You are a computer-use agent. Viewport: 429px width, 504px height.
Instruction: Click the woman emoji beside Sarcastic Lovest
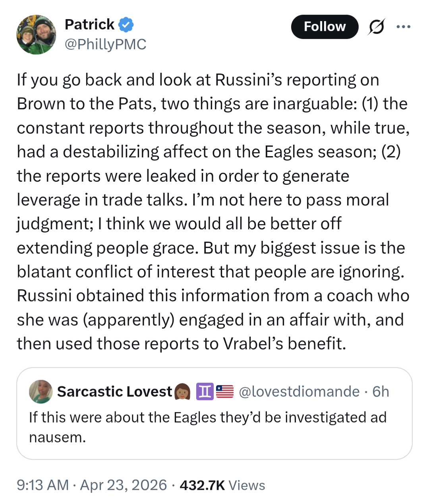tap(183, 392)
